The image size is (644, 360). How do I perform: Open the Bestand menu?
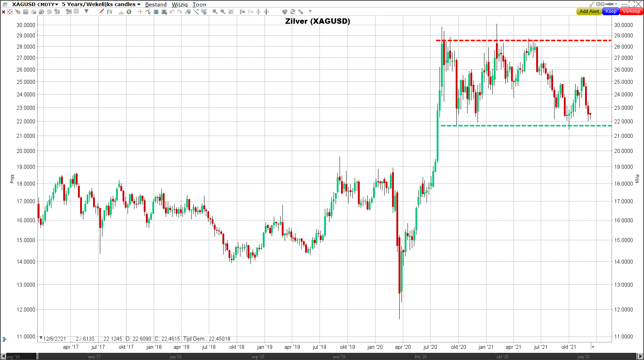click(x=156, y=4)
